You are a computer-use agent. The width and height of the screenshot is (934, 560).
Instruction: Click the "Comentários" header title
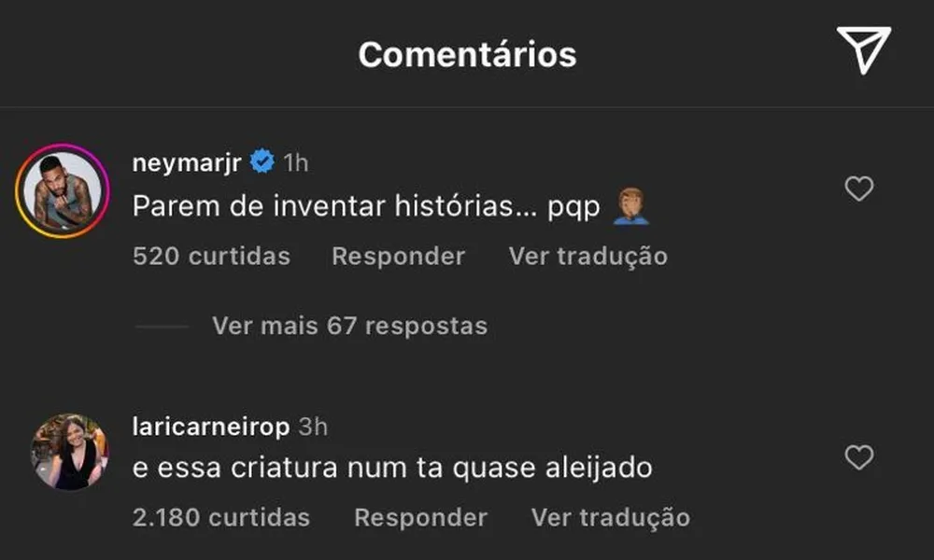click(467, 54)
